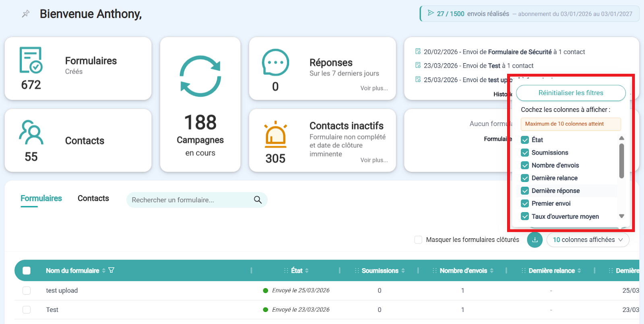
Task: Tick the select-all checkbox in table header
Action: point(27,271)
